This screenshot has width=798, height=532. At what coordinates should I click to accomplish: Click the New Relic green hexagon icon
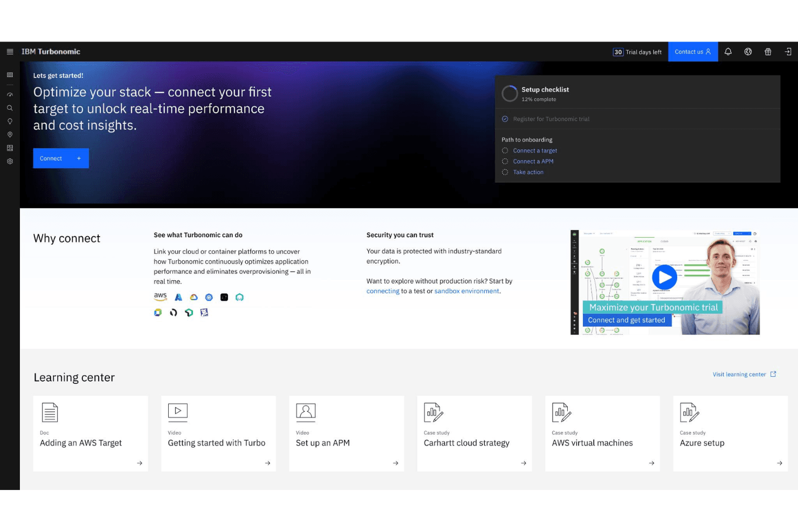tap(189, 313)
